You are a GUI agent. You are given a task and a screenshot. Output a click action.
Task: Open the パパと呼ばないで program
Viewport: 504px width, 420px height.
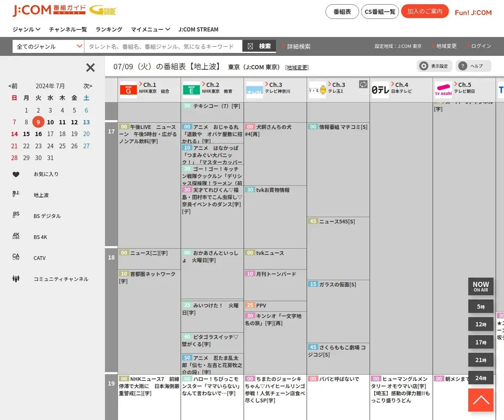point(338,397)
